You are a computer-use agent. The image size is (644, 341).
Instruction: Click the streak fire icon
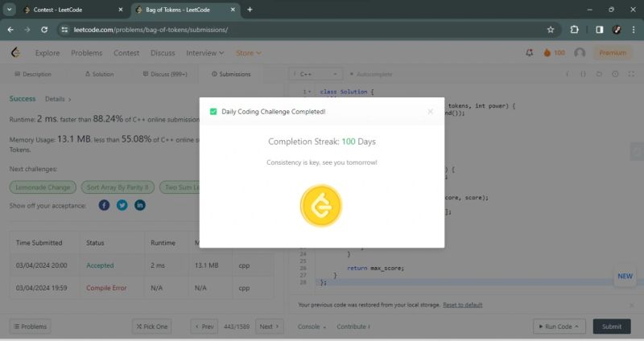click(x=547, y=52)
